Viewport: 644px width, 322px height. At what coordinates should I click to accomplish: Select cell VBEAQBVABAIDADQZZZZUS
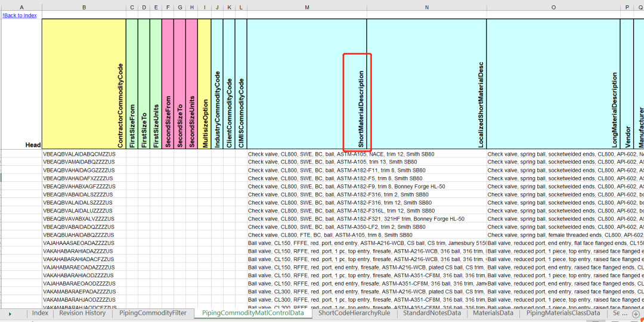[84, 227]
